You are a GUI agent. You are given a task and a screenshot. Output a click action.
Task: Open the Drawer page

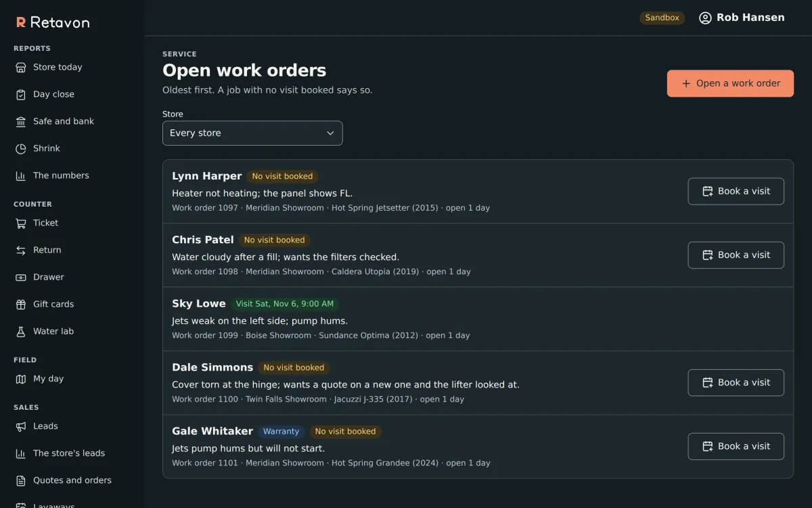[49, 277]
